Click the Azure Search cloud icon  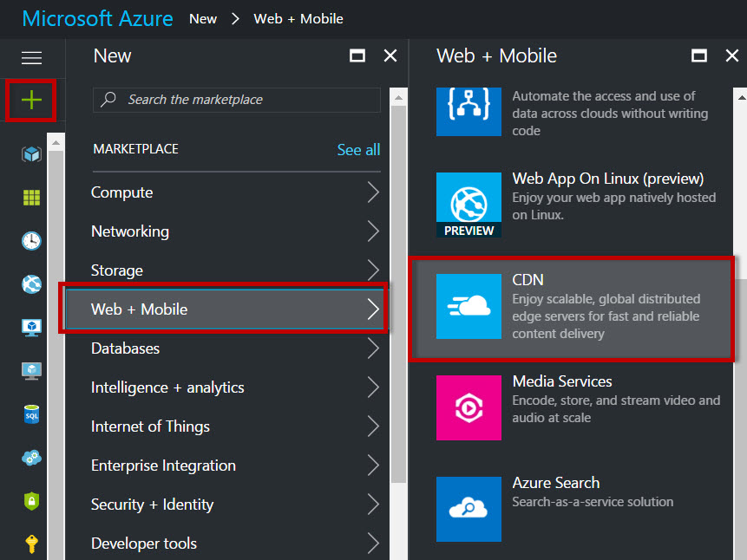pyautogui.click(x=469, y=509)
